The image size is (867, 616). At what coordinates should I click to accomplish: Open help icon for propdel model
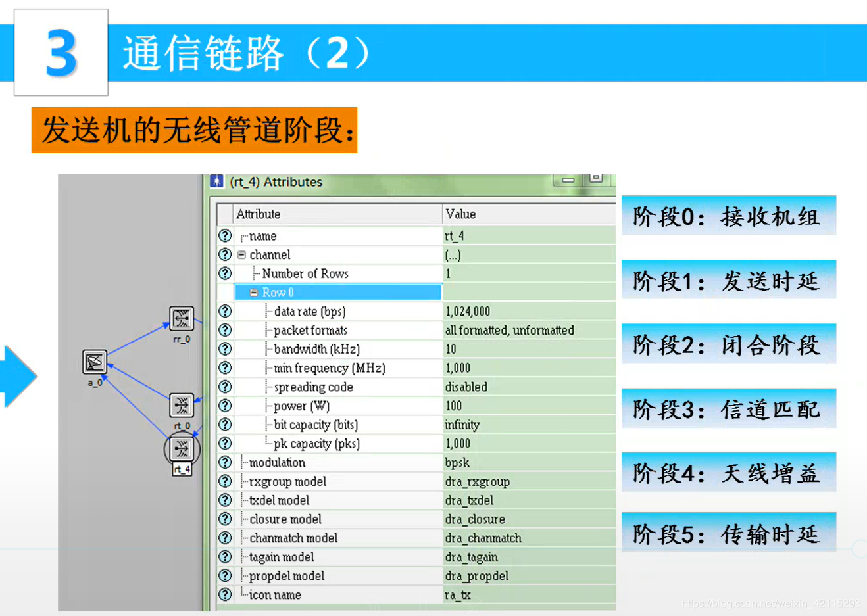[x=225, y=576]
